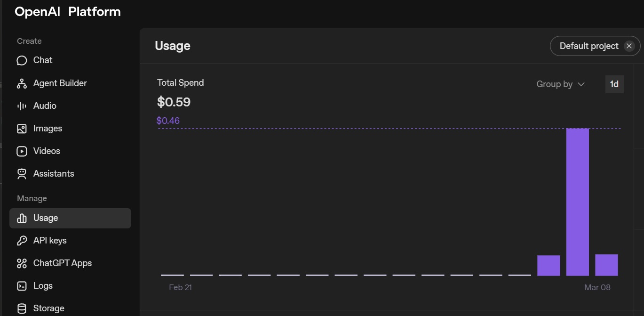This screenshot has width=644, height=316.
Task: Click the ChatGPT Apps grid icon
Action: tap(22, 263)
